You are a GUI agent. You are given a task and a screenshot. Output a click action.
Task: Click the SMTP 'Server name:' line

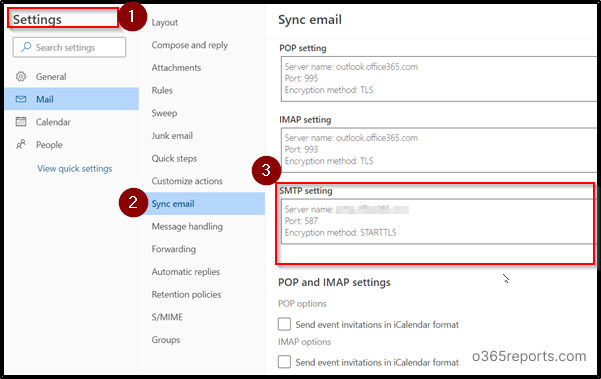point(346,210)
